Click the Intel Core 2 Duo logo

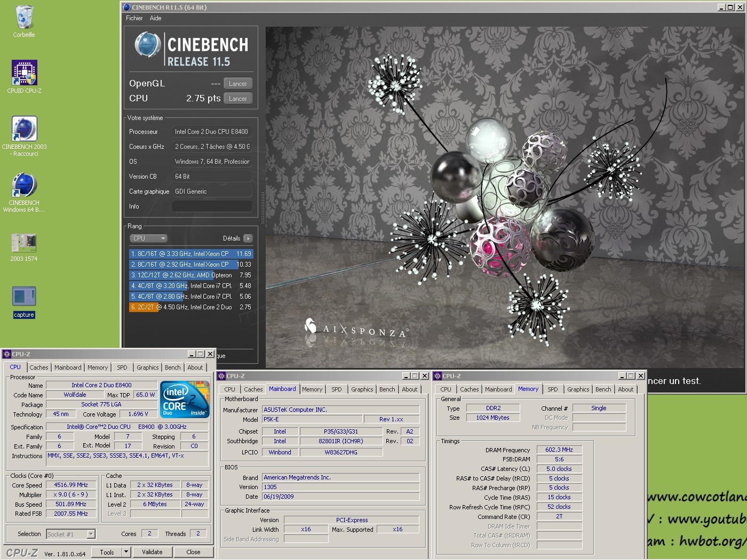[x=185, y=399]
